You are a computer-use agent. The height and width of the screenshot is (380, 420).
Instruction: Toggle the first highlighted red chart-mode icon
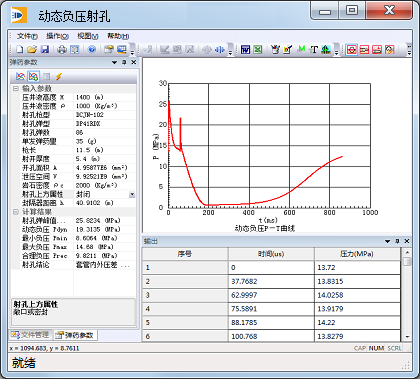coord(351,50)
